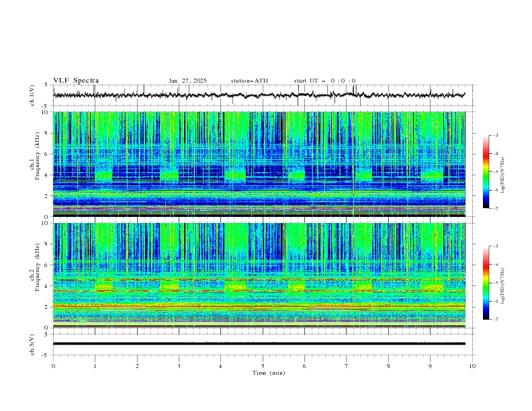Click the 'Time (min)' axis title
This screenshot has height=411, width=532.
tap(269, 373)
